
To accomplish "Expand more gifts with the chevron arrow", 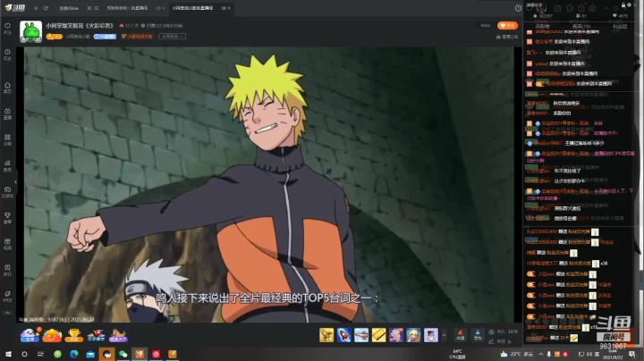I will tap(444, 335).
